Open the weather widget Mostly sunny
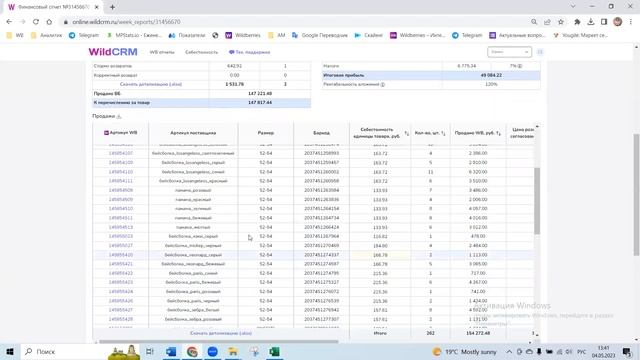 coord(465,351)
